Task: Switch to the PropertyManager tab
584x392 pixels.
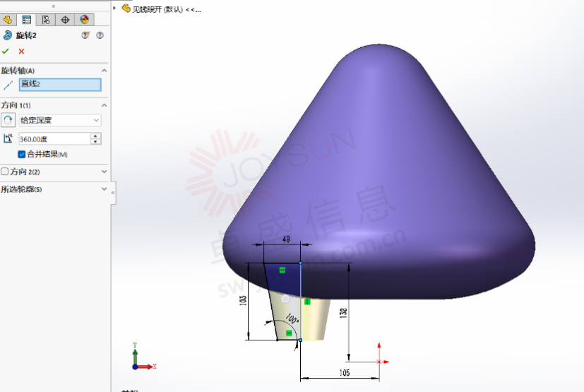Action: 27,20
